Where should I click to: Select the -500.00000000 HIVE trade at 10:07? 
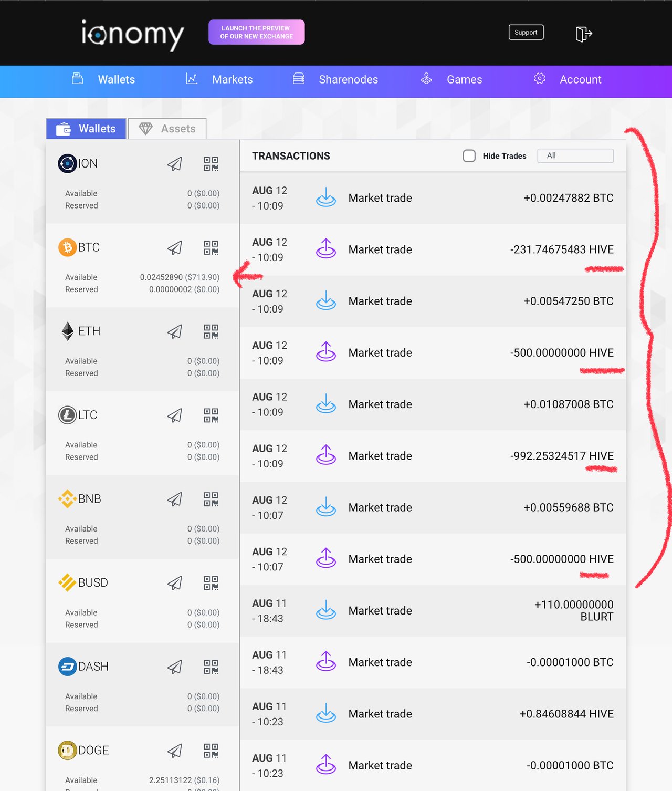click(433, 559)
